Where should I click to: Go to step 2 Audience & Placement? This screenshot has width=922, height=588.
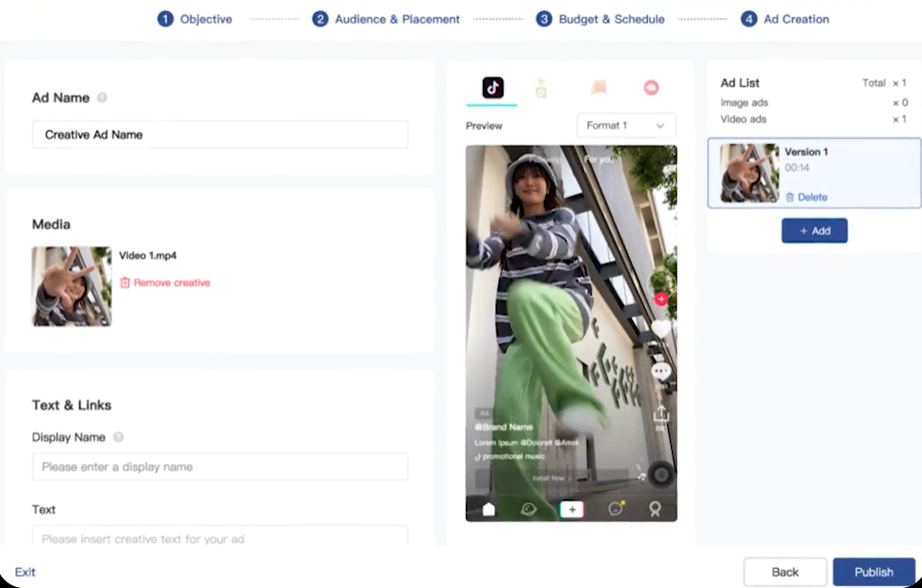coord(386,19)
